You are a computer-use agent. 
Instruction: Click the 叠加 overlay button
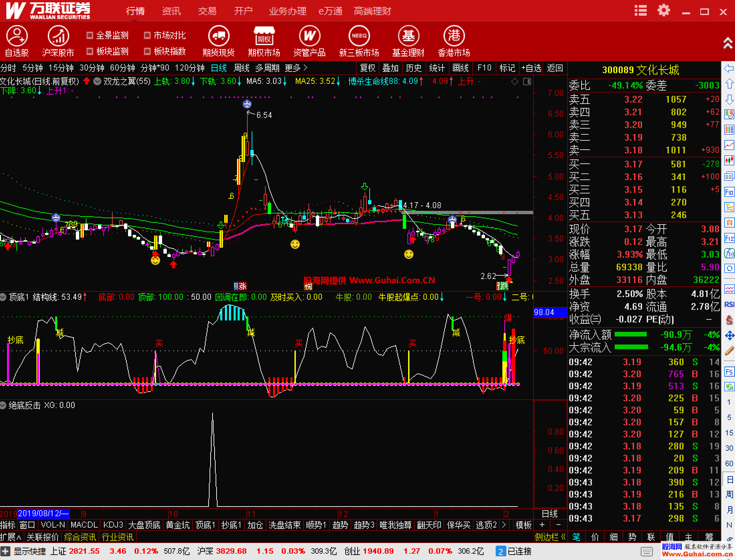tap(390, 68)
